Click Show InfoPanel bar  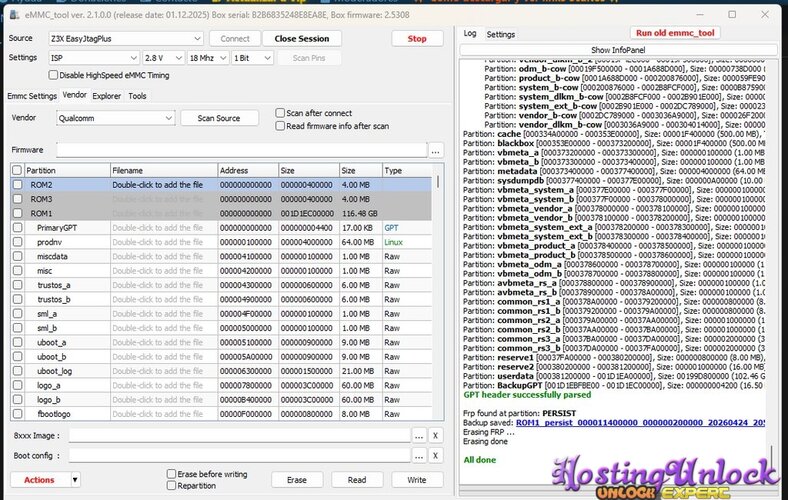(618, 50)
